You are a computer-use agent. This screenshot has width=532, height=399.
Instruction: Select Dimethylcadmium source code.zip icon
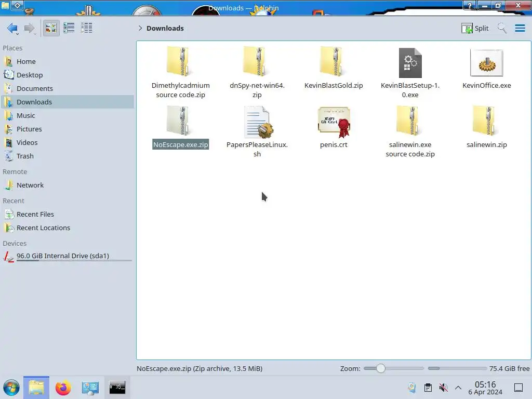(x=180, y=62)
